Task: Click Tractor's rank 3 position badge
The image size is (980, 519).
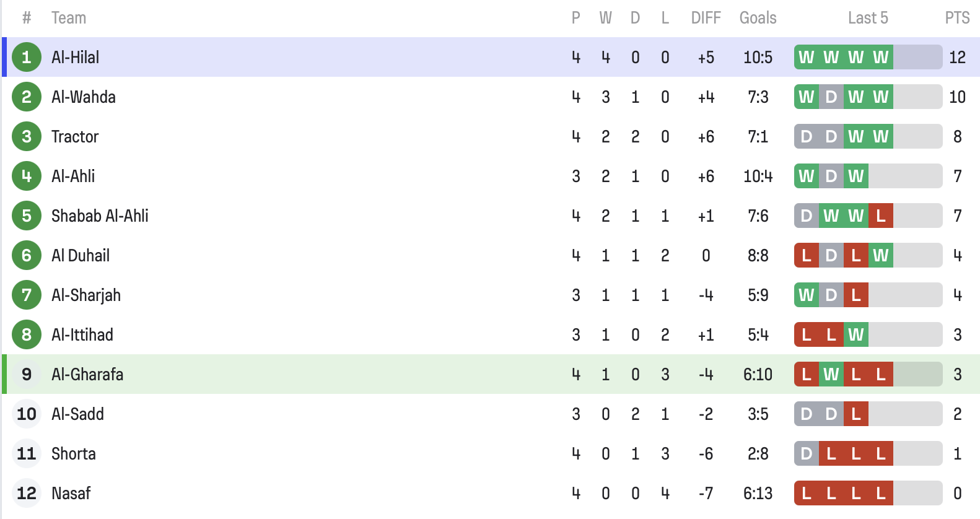Action: [27, 136]
